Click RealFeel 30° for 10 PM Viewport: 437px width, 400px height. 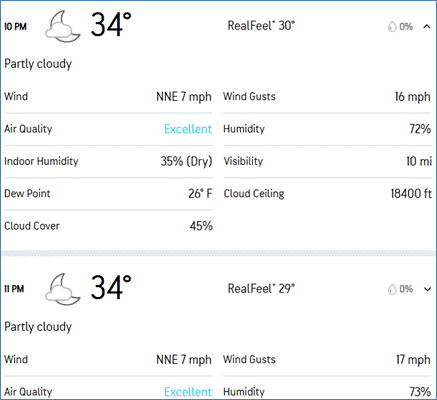coord(261,26)
